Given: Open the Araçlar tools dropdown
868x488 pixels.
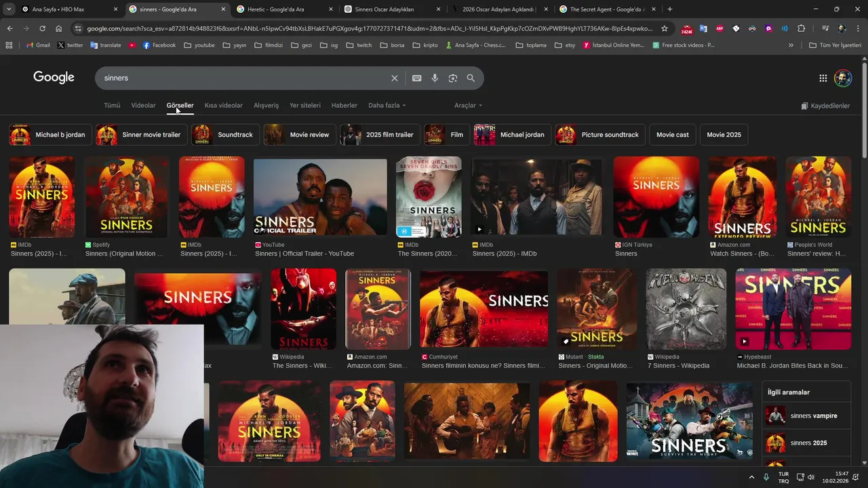Looking at the screenshot, I should point(469,106).
